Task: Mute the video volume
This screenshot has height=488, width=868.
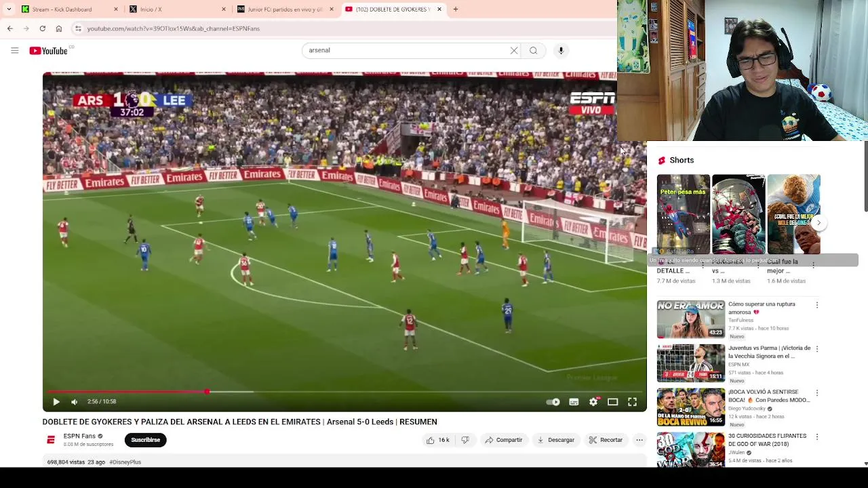Action: tap(75, 402)
